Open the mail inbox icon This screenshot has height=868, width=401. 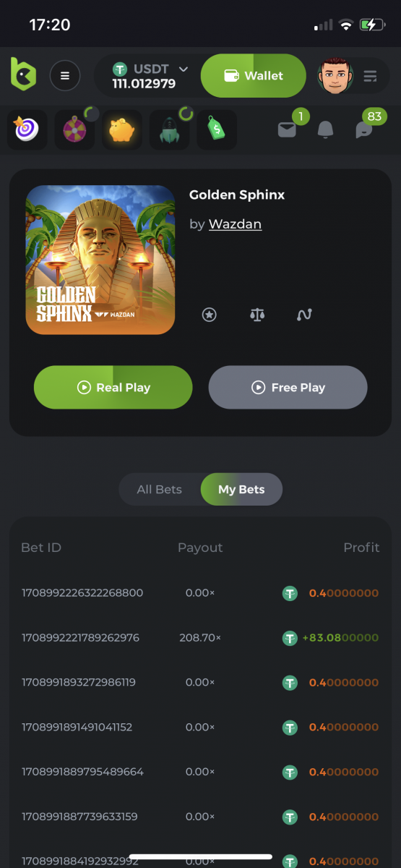288,130
